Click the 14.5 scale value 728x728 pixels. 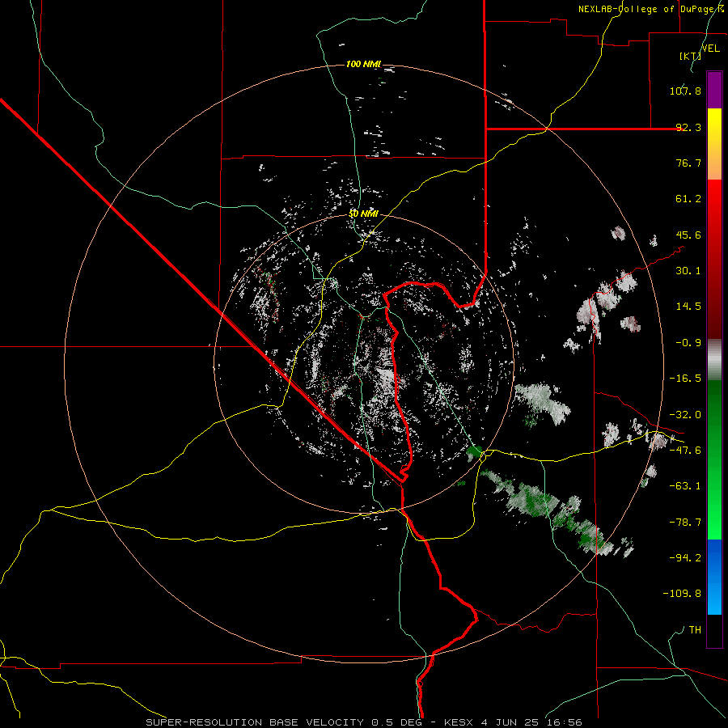(688, 307)
